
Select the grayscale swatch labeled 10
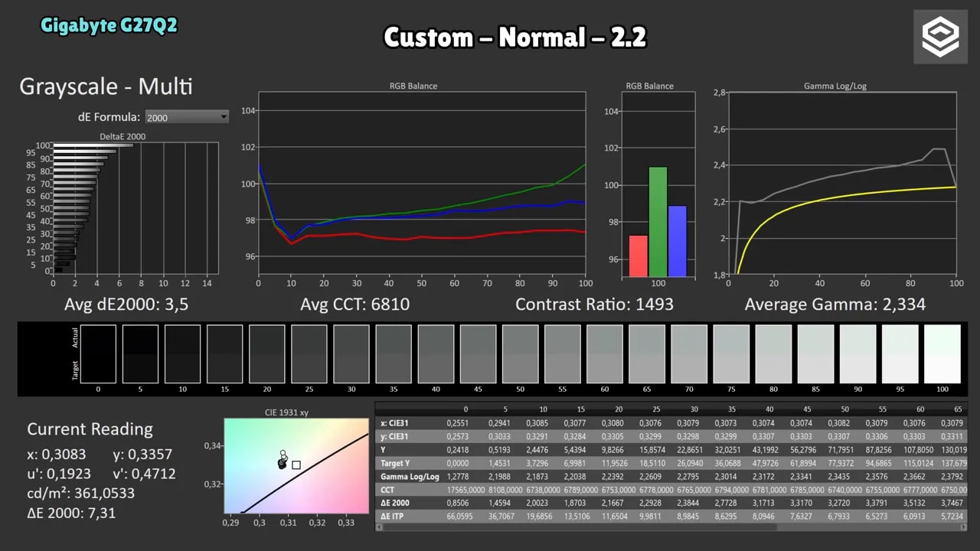tap(182, 354)
